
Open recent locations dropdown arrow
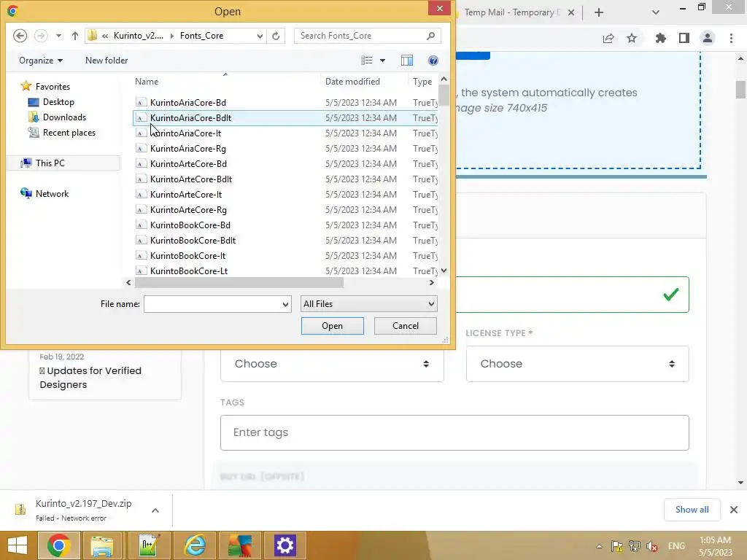(x=58, y=36)
